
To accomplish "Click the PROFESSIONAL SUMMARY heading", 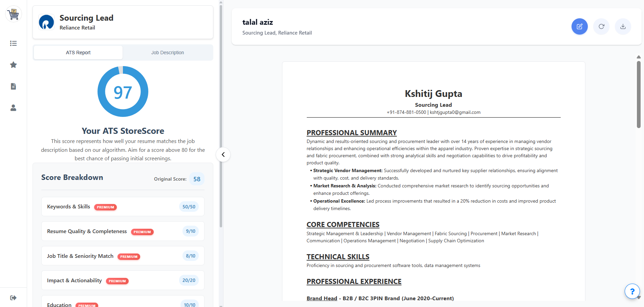I will pyautogui.click(x=351, y=133).
